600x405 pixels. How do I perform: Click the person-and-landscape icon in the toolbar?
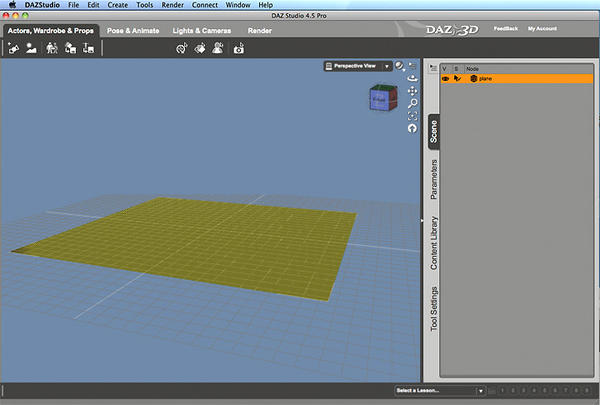[x=31, y=48]
